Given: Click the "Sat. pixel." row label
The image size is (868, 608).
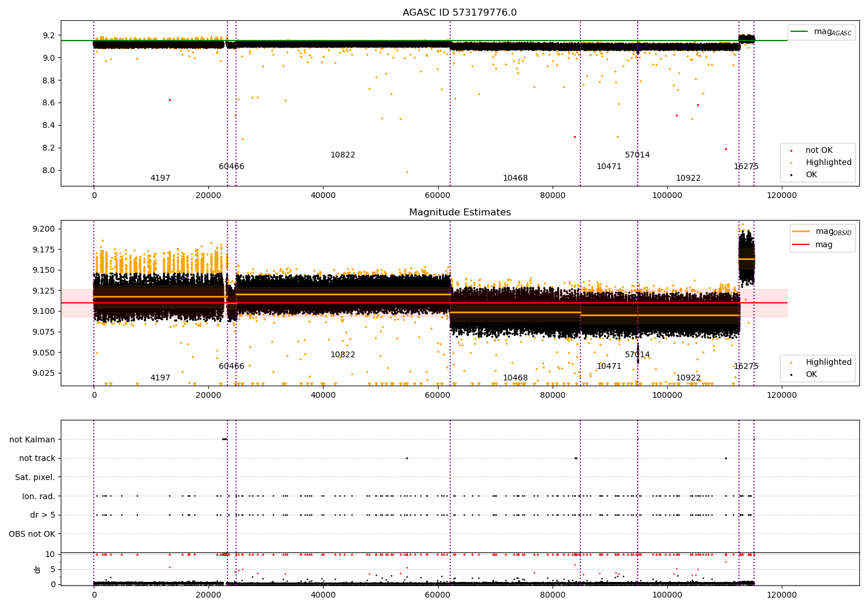Looking at the screenshot, I should point(35,477).
